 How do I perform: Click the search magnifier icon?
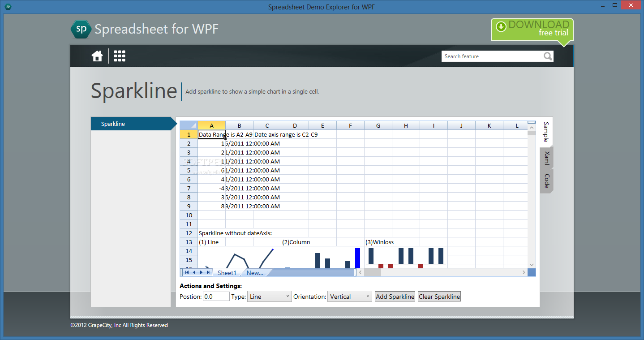tap(548, 56)
